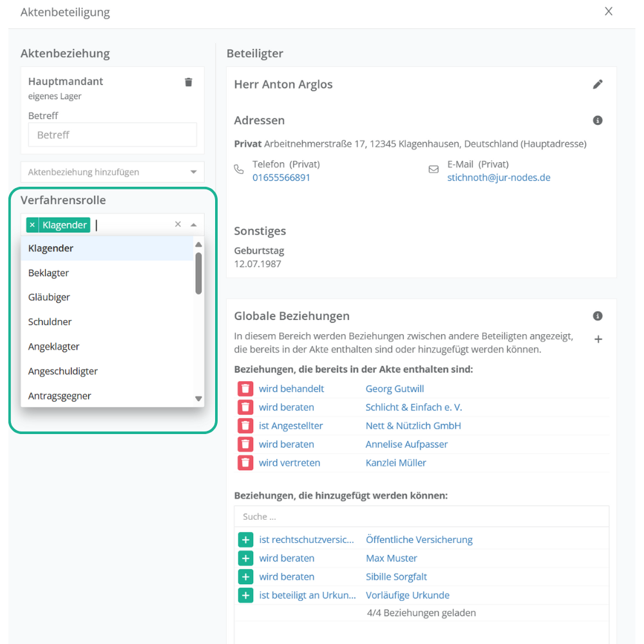Remove the Klagender tag from Verfahrensrolle
644x644 pixels.
coord(32,225)
